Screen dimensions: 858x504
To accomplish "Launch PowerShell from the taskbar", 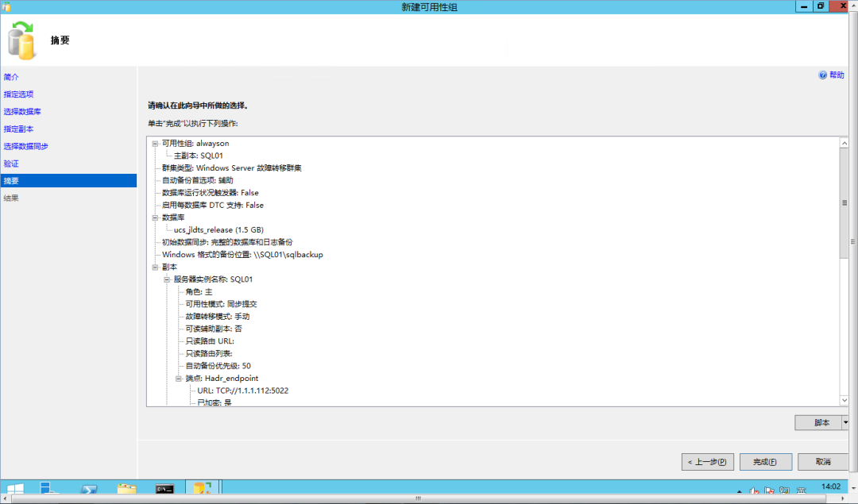I will pos(89,489).
